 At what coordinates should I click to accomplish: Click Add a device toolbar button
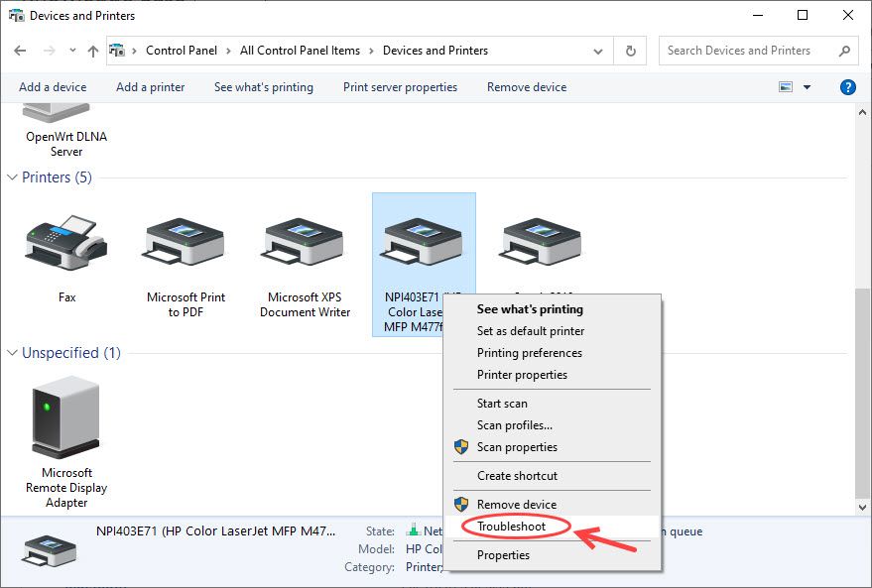pyautogui.click(x=53, y=87)
